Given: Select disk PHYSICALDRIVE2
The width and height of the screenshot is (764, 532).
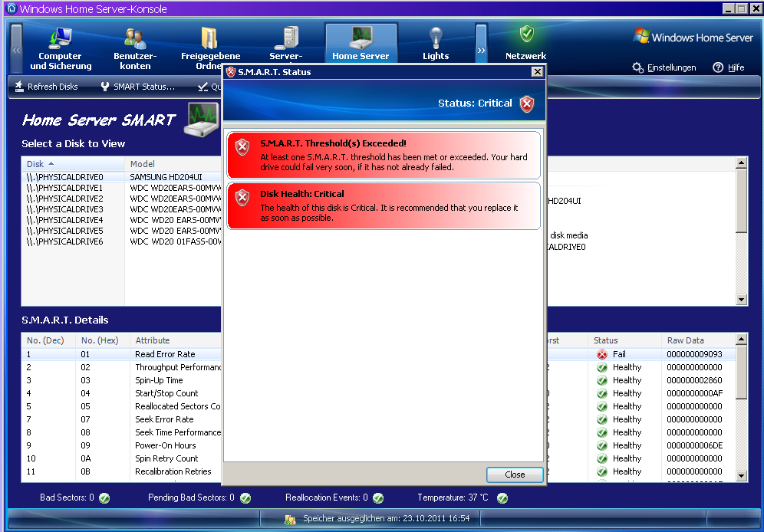Looking at the screenshot, I should coord(64,199).
